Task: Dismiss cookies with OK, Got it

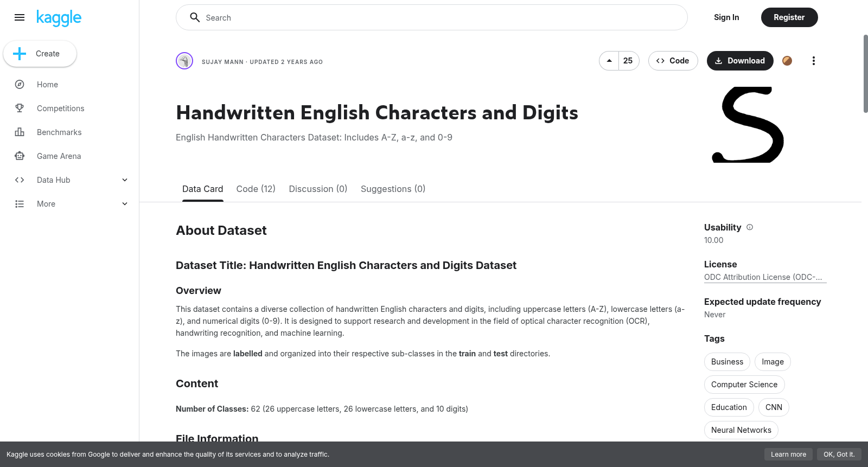Action: pyautogui.click(x=839, y=455)
